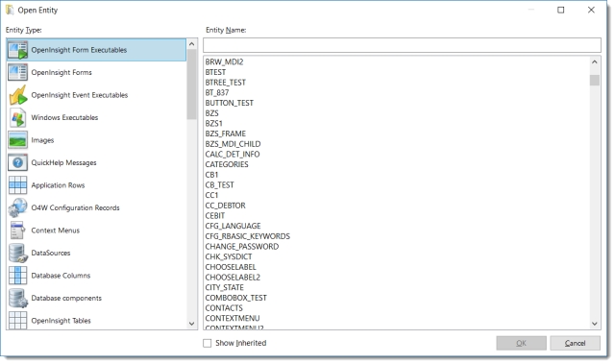The width and height of the screenshot is (615, 364).
Task: Select the CB1 entity
Action: click(x=211, y=175)
